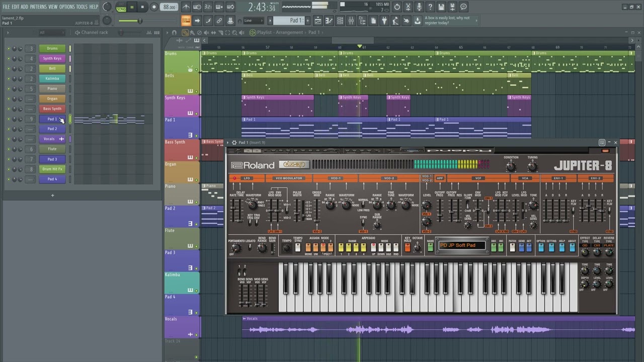Open the PATTERNS menu
This screenshot has height=362, width=644.
click(x=38, y=7)
